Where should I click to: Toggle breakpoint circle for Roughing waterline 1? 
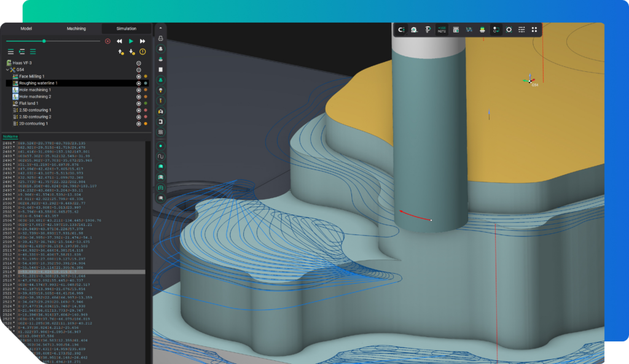[x=139, y=83]
